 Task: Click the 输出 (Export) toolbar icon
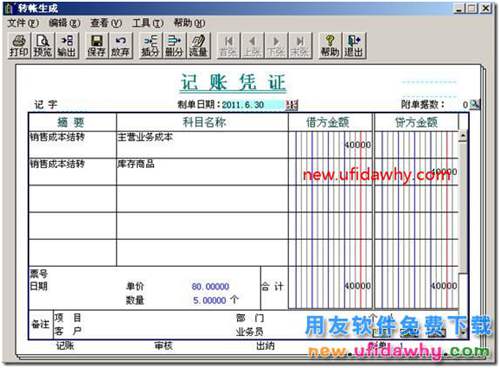point(67,46)
